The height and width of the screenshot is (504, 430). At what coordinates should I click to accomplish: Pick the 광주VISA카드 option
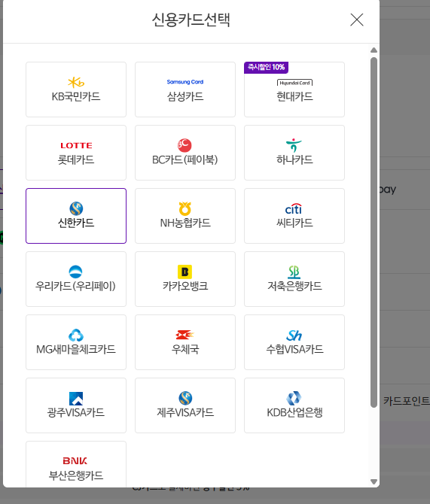point(76,405)
